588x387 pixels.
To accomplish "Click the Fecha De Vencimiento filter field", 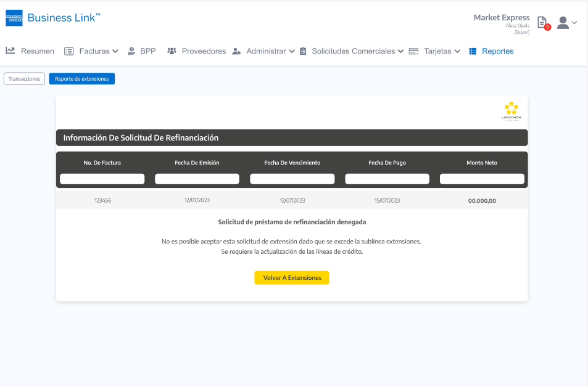I will tap(292, 179).
